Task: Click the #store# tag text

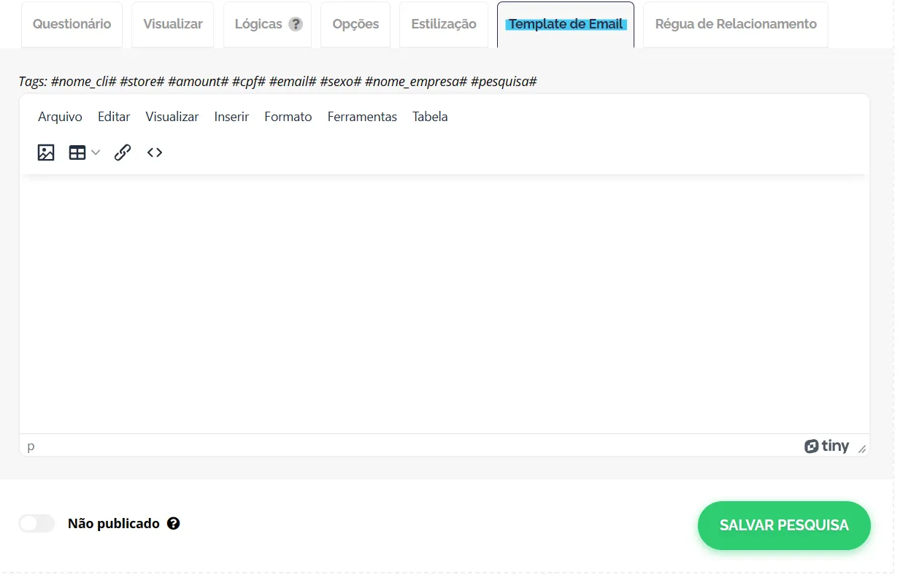Action: tap(142, 81)
